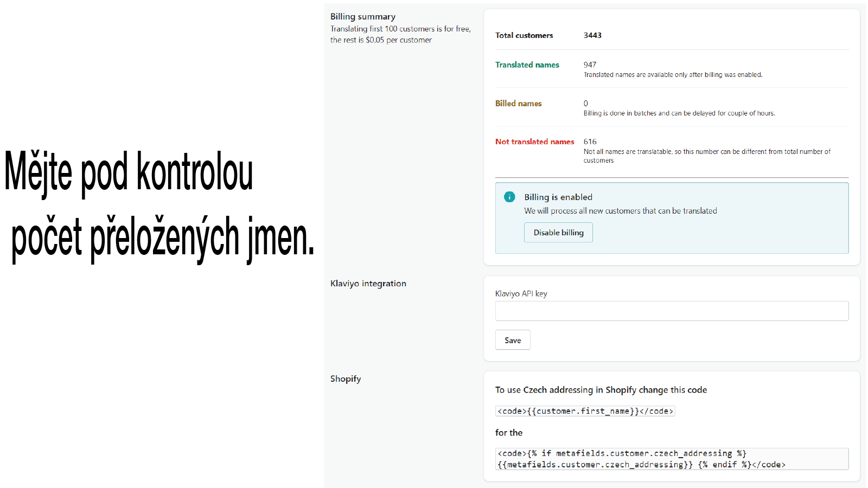The image size is (868, 488).
Task: Select the customer.first_name code snippet
Action: click(585, 411)
